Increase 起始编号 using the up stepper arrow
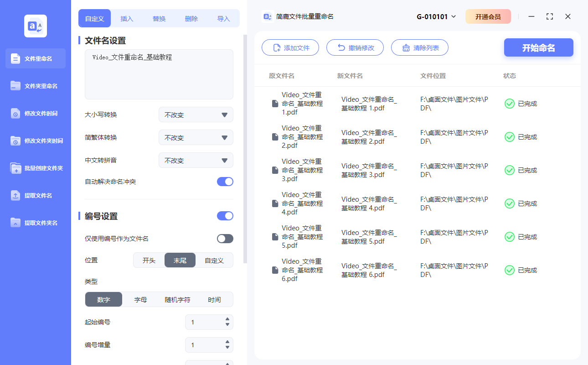This screenshot has height=365, width=588. [227, 319]
